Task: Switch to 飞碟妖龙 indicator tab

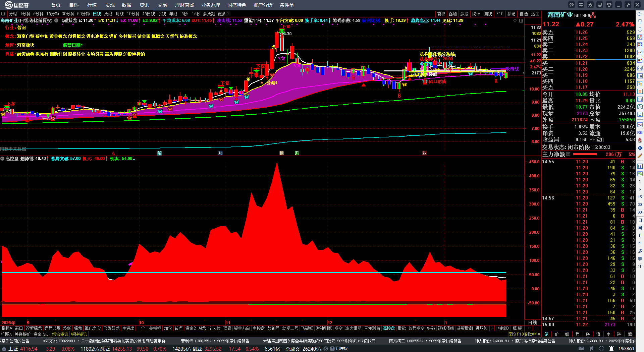Action: pos(111,328)
